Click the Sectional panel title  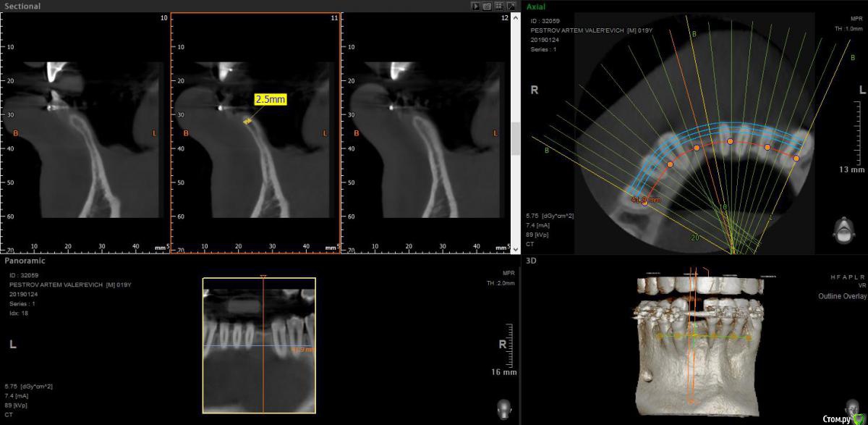pos(22,6)
